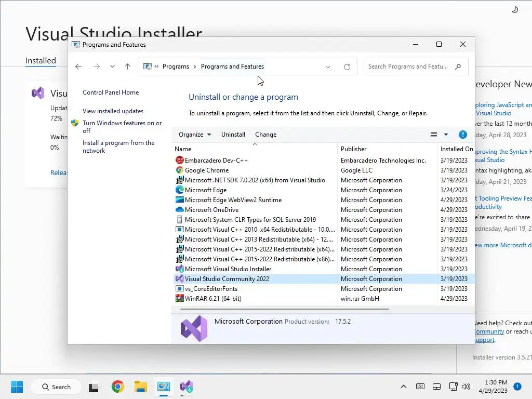Open volume control speaker icon

pos(466,387)
